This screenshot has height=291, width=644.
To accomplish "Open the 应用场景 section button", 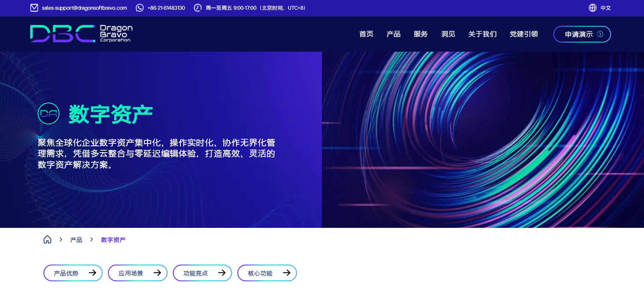I will pyautogui.click(x=138, y=273).
